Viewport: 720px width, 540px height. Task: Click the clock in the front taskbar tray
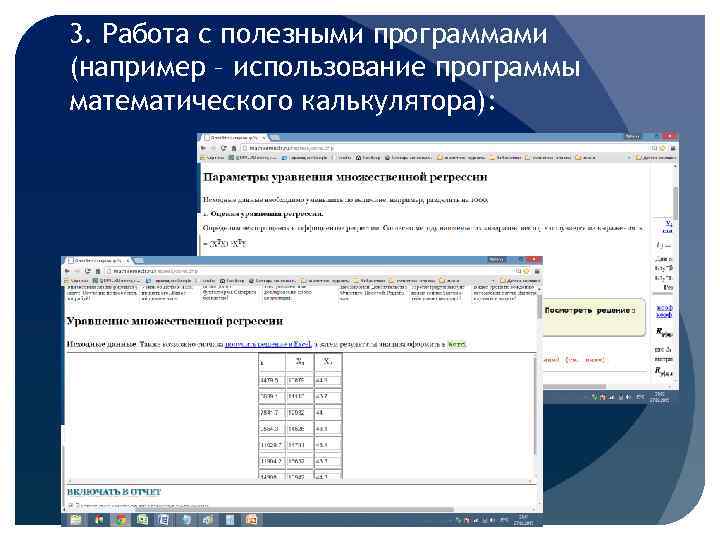point(523,520)
